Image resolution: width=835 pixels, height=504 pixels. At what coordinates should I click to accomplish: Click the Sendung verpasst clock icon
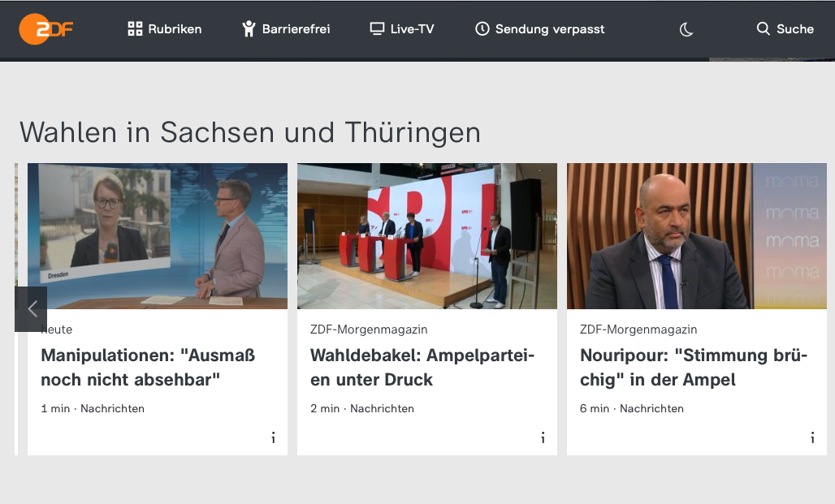tap(482, 28)
